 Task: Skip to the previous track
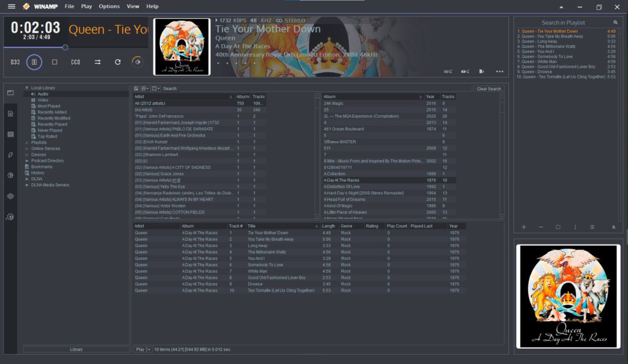(15, 62)
